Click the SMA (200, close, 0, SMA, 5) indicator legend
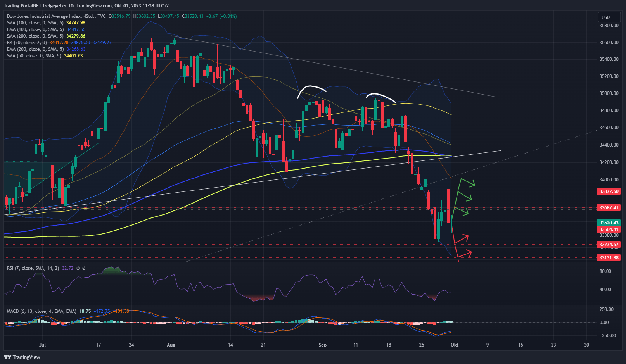626x364 pixels. [x=35, y=36]
